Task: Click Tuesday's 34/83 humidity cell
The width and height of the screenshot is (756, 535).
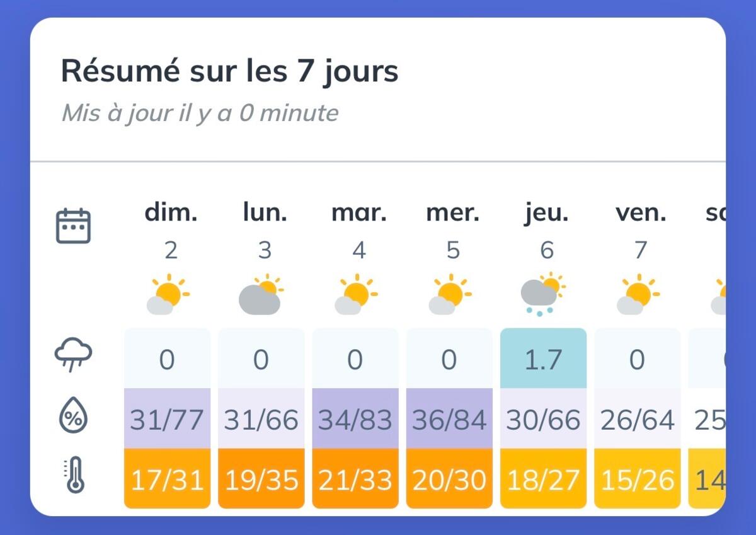Action: 355,418
